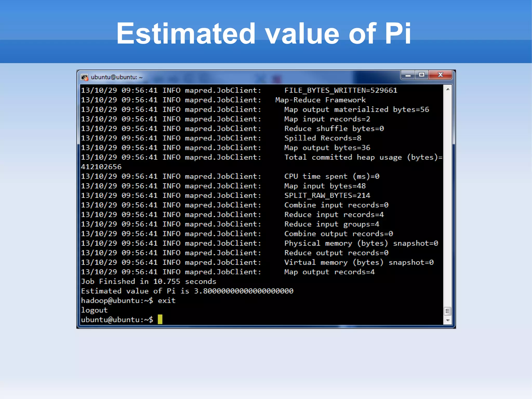Click the logout line in terminal
Screen dimensions: 532x399
tap(94, 310)
